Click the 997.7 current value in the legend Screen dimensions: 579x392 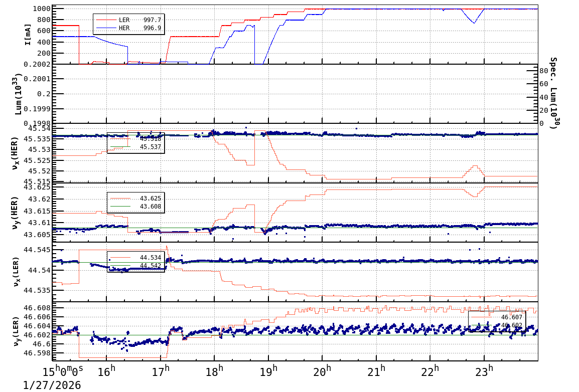(152, 20)
